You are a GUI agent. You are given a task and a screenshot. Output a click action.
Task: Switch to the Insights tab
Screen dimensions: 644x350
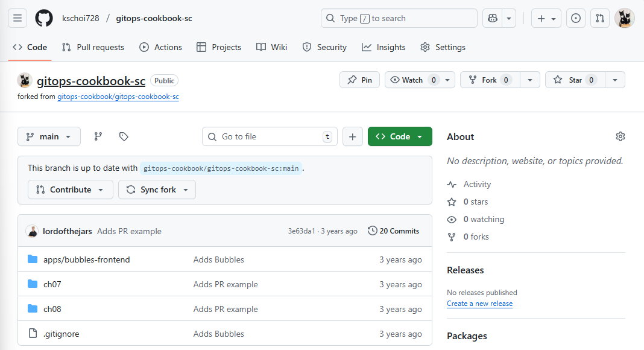tap(384, 47)
